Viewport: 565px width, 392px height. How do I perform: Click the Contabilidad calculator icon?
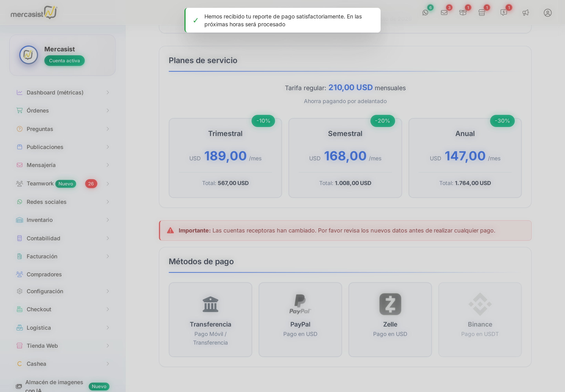[19, 238]
